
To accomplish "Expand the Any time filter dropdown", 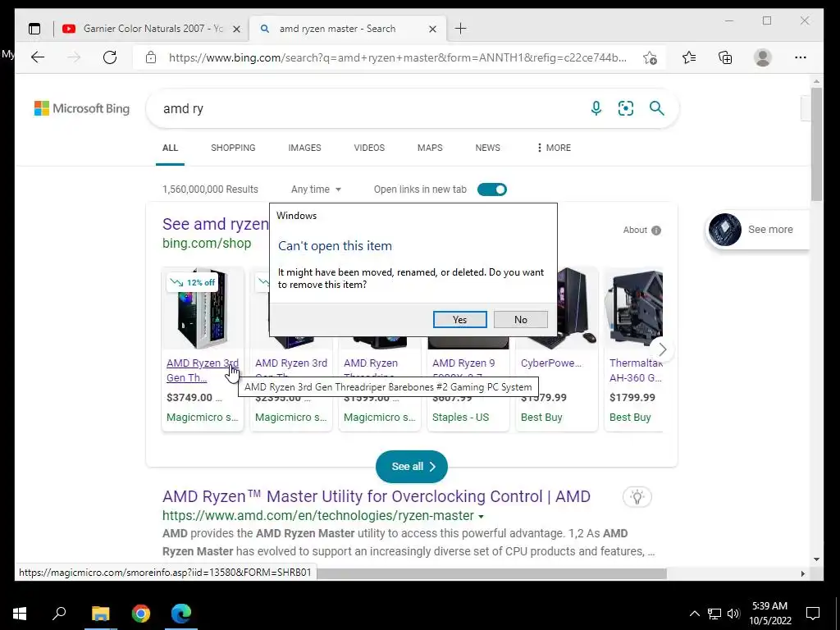I will (x=316, y=189).
